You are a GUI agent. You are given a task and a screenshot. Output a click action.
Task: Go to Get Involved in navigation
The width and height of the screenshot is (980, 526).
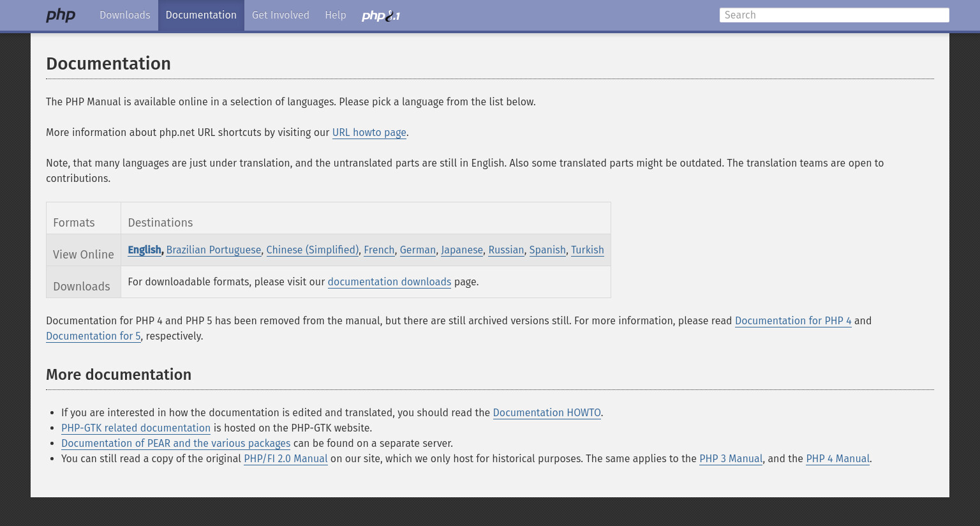coord(281,15)
